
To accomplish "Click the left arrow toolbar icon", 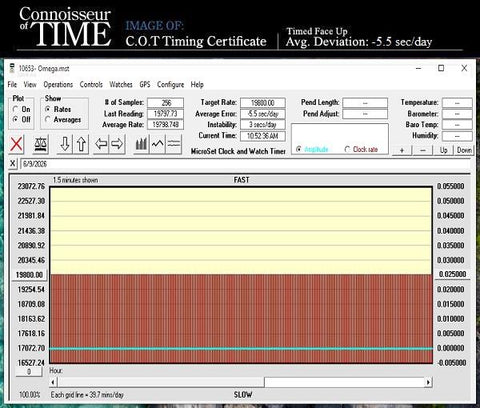I will coord(101,144).
